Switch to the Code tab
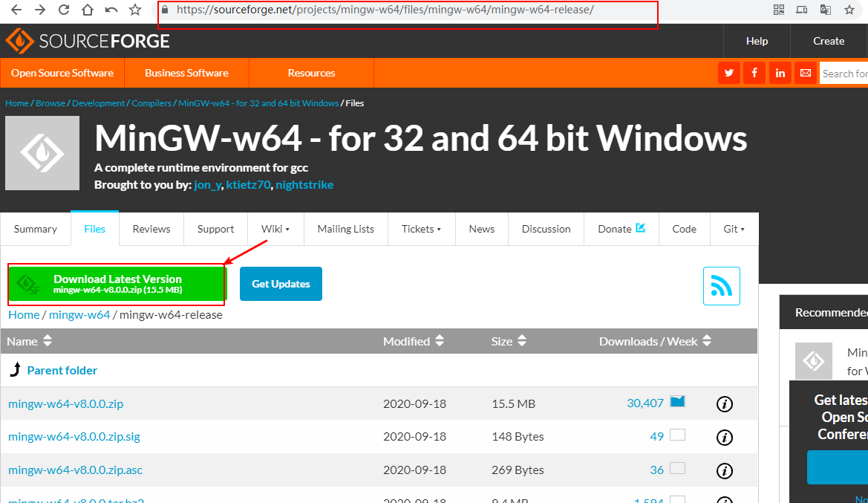 coord(684,229)
